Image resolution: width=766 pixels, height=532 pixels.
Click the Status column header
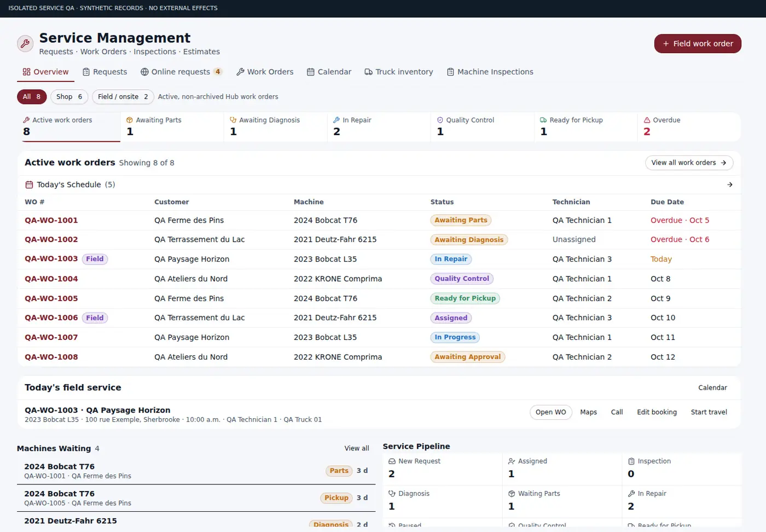point(442,202)
